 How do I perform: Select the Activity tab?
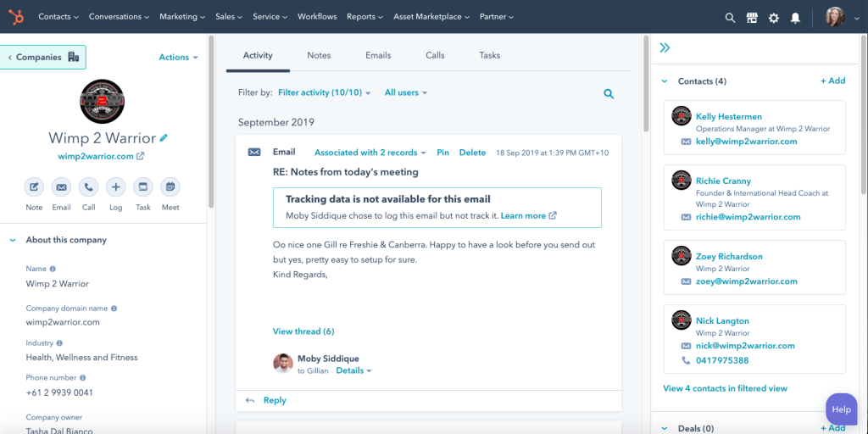click(x=258, y=55)
